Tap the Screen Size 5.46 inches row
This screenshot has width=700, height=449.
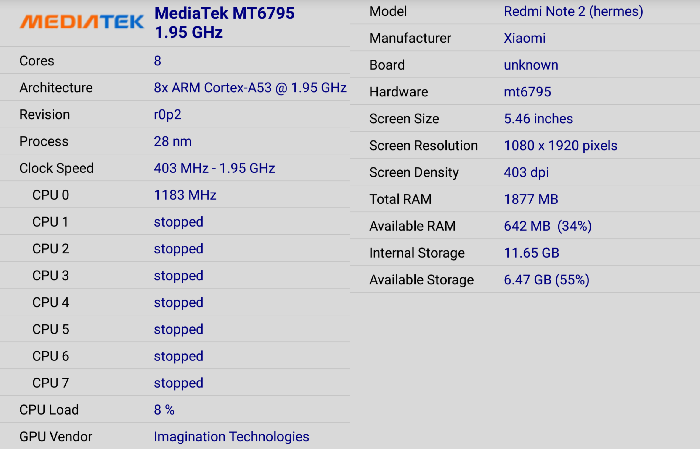(x=525, y=118)
